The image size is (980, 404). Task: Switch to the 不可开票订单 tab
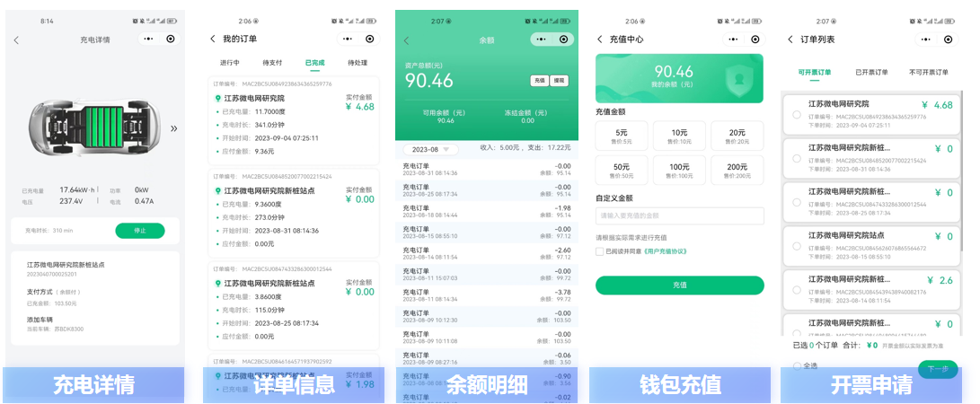pos(928,72)
